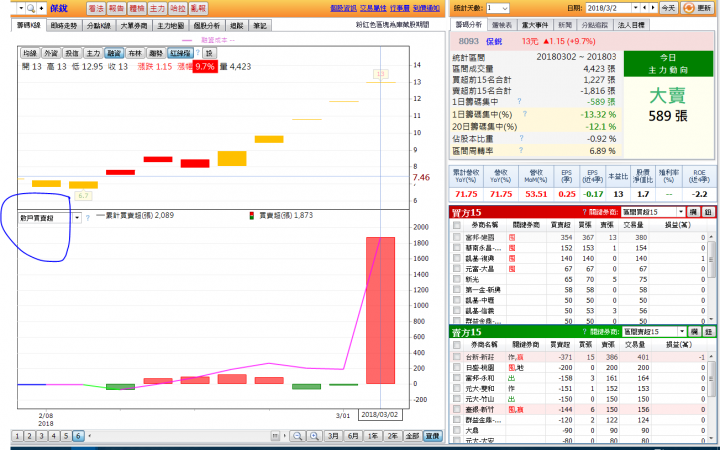Click help icon beside 佔股本比重
Viewport: 720px width, 450px height.
pos(521,138)
